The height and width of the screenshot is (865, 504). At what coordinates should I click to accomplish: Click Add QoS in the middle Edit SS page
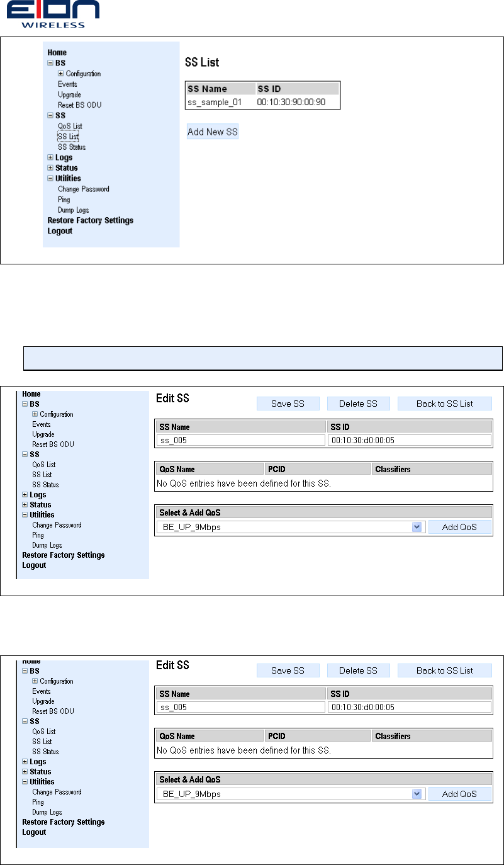tap(459, 527)
